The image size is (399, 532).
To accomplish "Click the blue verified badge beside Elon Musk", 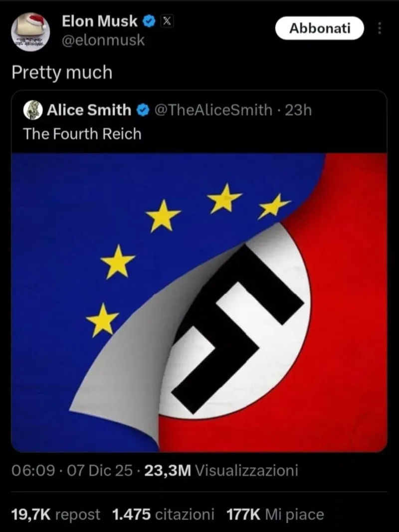I will tap(149, 21).
